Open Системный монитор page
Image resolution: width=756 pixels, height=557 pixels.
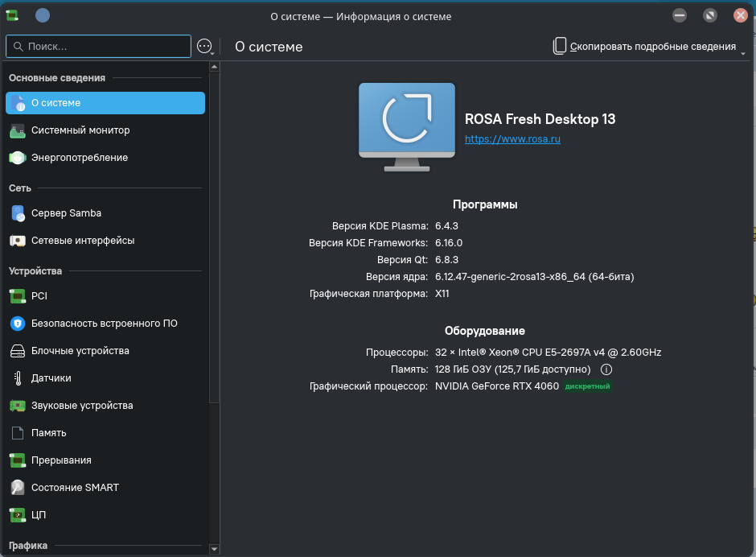point(105,130)
